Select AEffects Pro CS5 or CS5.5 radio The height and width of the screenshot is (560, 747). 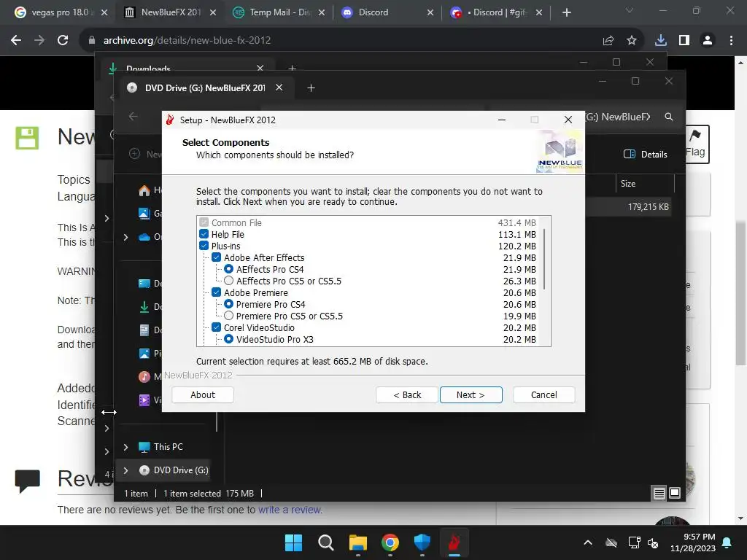click(x=228, y=281)
